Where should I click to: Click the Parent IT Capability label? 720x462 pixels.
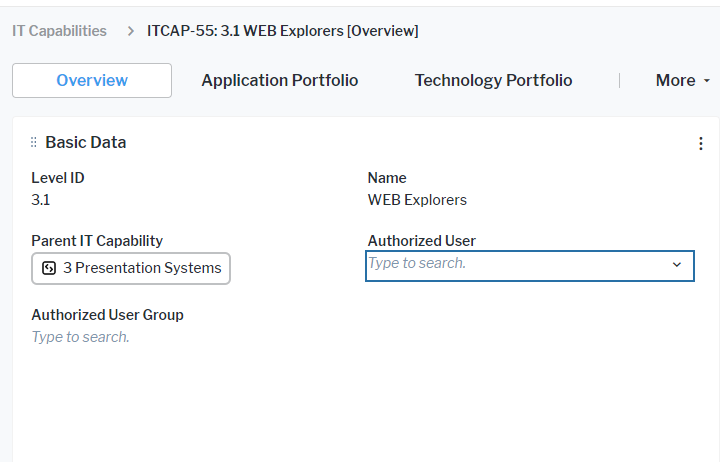97,240
